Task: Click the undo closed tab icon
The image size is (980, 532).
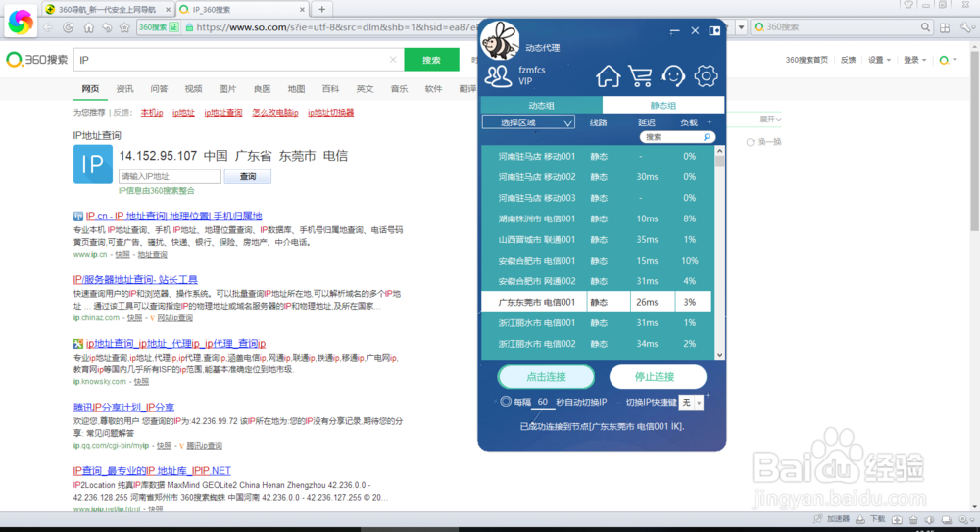Action: [x=107, y=27]
